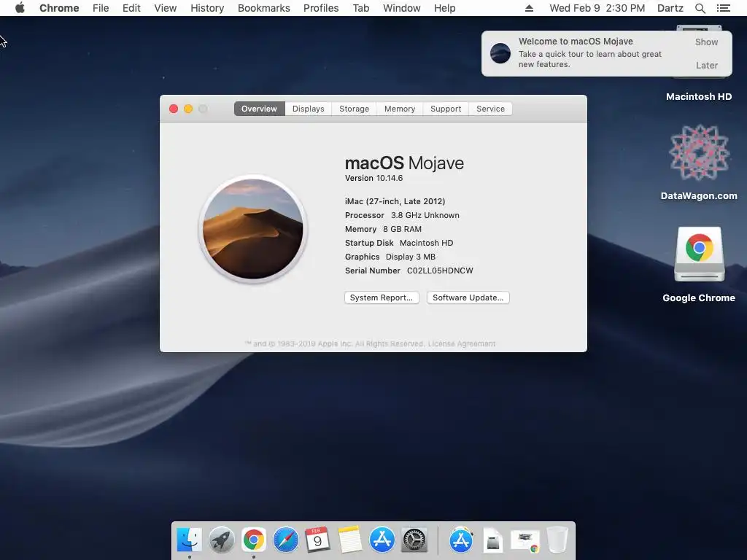Open Safari compass icon in Dock

coord(285,540)
